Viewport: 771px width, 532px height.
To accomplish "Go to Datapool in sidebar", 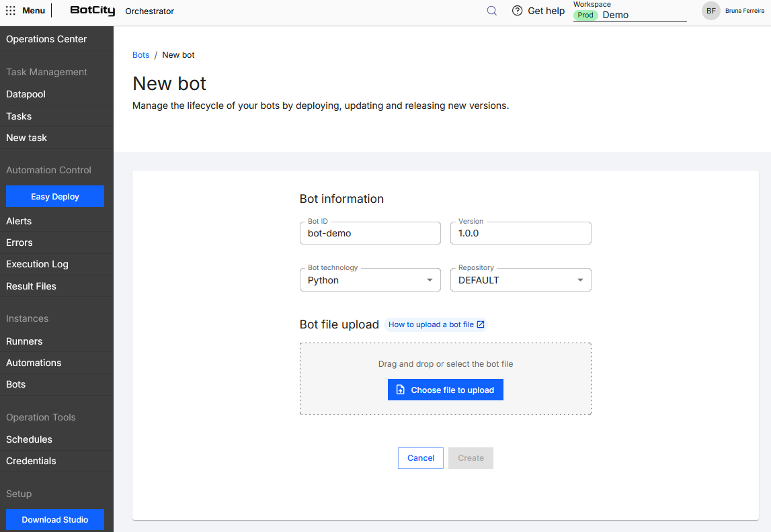I will (x=56, y=94).
